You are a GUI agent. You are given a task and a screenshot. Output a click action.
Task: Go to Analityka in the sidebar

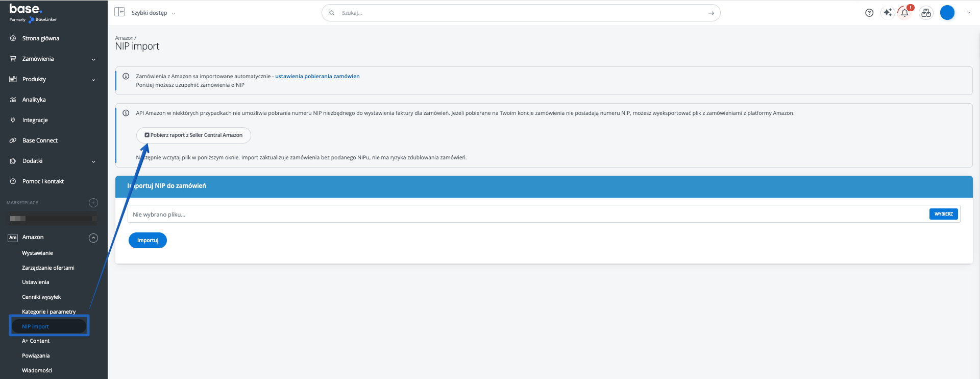pos(34,100)
